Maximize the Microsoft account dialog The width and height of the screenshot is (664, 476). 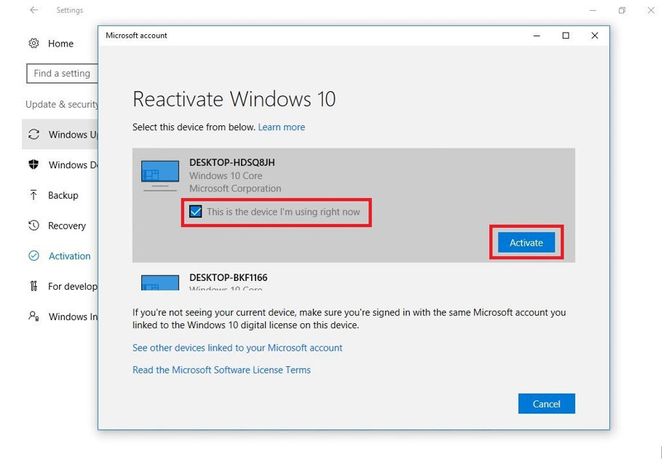pyautogui.click(x=565, y=36)
